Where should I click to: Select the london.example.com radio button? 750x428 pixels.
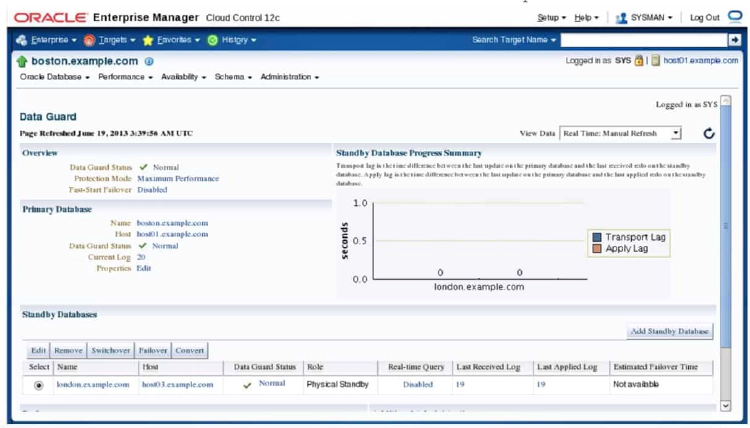39,385
